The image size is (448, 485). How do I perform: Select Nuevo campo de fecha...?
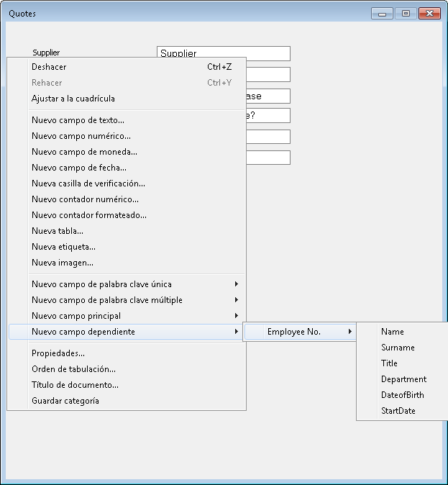pyautogui.click(x=127, y=168)
